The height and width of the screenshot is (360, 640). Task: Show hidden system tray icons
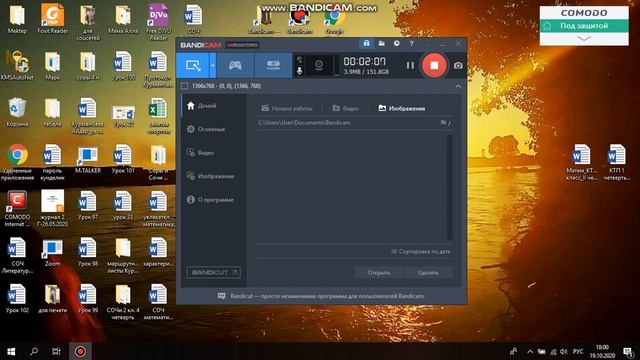tap(530, 351)
